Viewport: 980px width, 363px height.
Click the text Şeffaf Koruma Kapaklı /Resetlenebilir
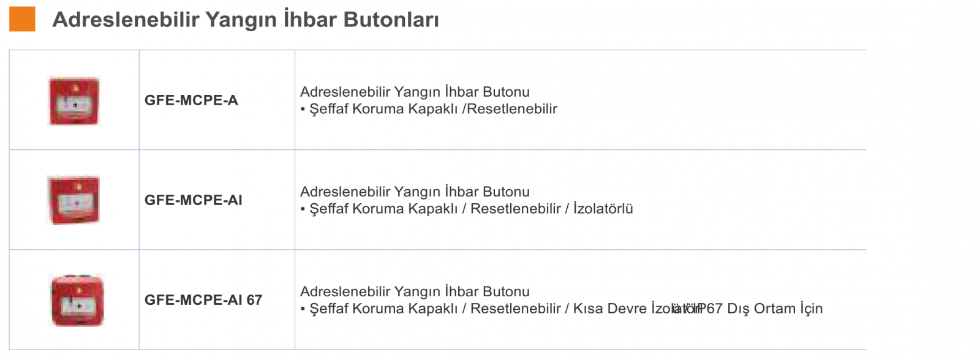tap(434, 109)
